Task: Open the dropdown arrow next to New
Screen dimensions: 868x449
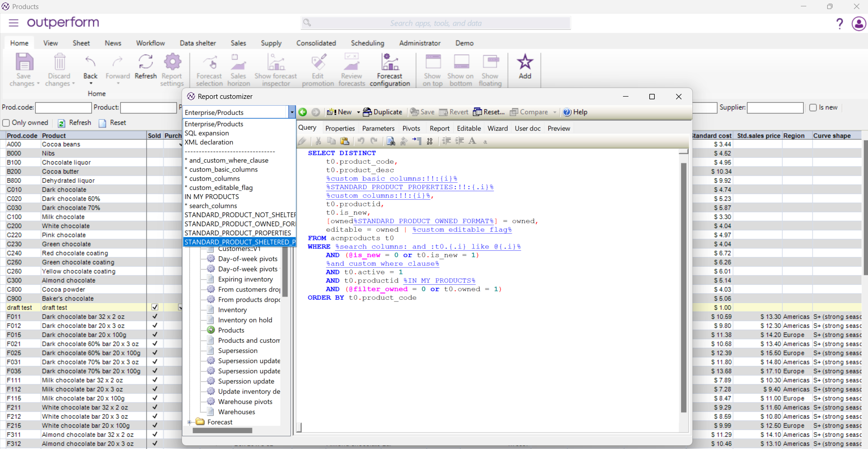Action: click(x=358, y=112)
